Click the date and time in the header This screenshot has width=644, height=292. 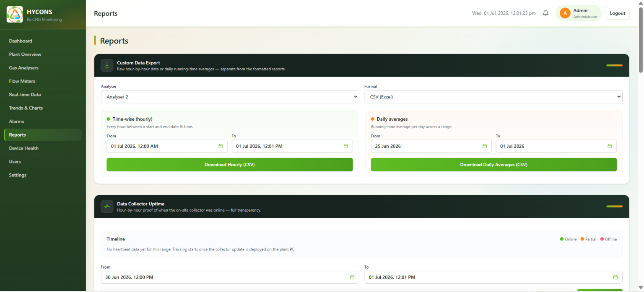504,13
